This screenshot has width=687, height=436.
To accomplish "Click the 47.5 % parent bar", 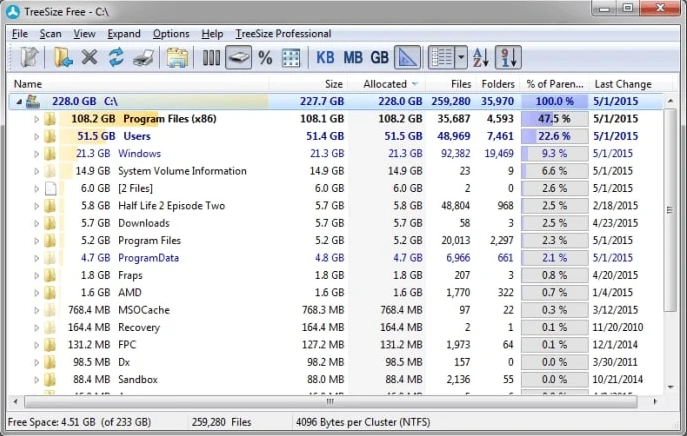I will coord(554,119).
